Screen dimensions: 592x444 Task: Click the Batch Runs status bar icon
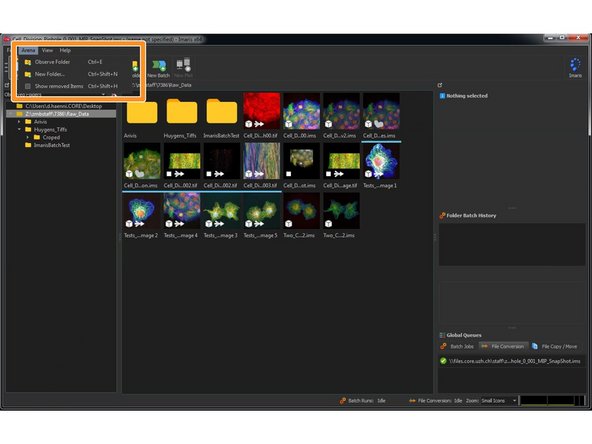(343, 401)
